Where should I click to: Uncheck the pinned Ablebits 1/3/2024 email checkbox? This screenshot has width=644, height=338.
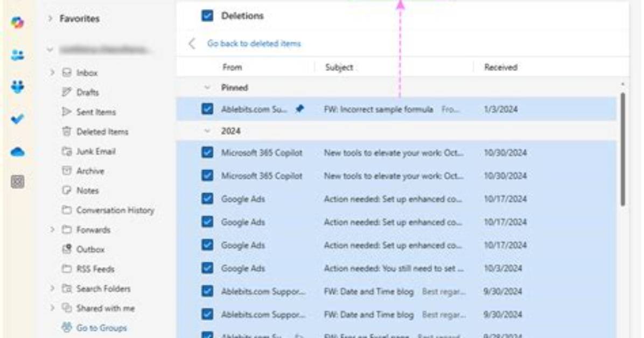click(x=207, y=109)
